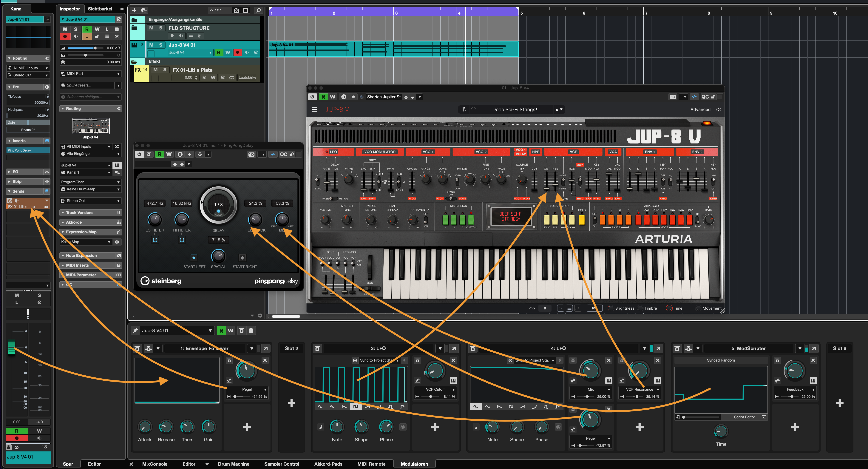The width and height of the screenshot is (868, 469).
Task: Select the square wave shape in 3: LFO
Action: [356, 407]
